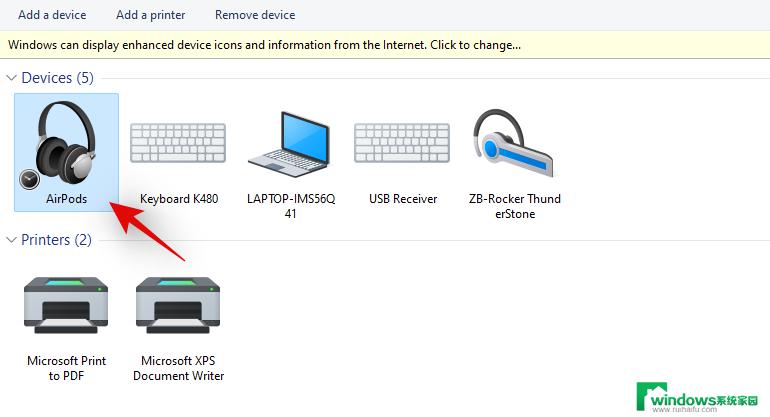Click the AirPods label text

coord(66,199)
